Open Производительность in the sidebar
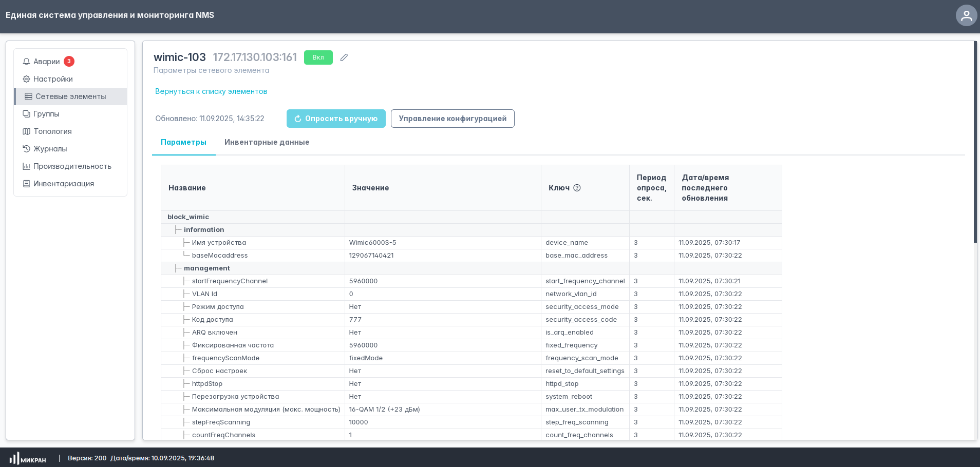 72,166
